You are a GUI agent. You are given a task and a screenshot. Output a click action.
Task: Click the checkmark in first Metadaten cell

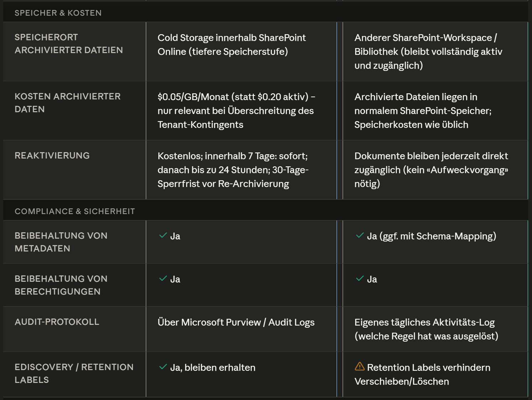pos(163,235)
